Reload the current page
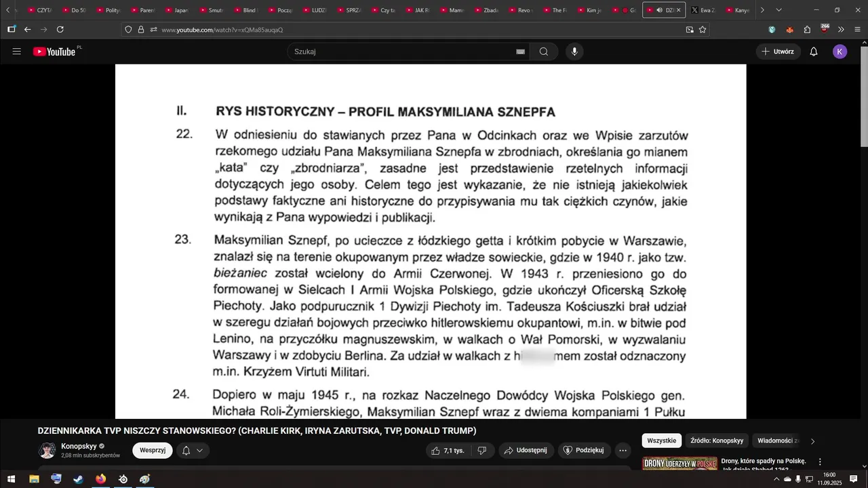Image resolution: width=868 pixels, height=488 pixels. click(x=60, y=30)
